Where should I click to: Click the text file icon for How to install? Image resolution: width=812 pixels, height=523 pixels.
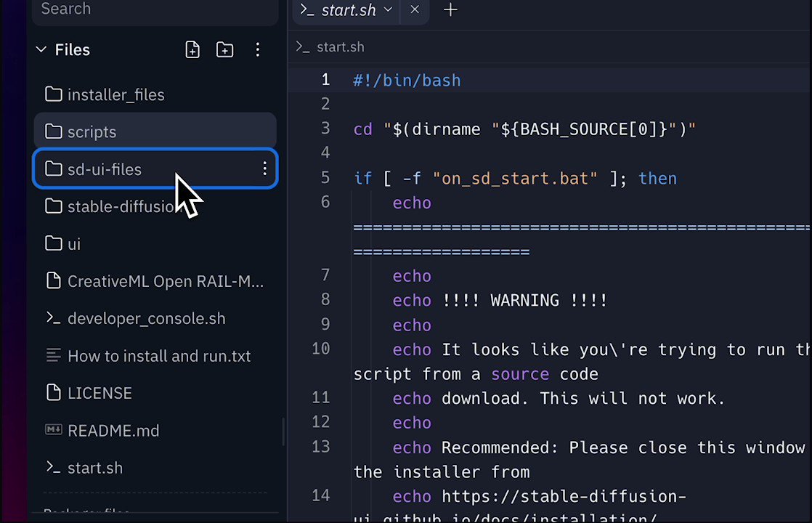click(53, 355)
